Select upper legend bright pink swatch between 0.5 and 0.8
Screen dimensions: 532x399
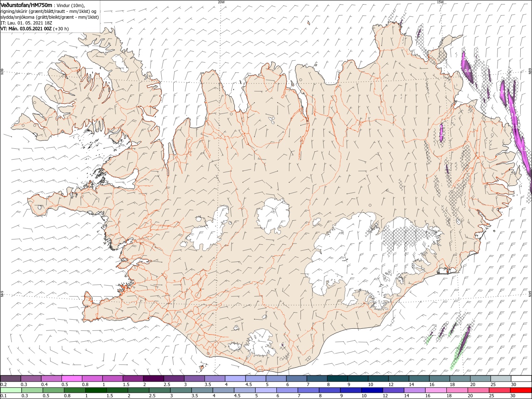pyautogui.click(x=71, y=379)
